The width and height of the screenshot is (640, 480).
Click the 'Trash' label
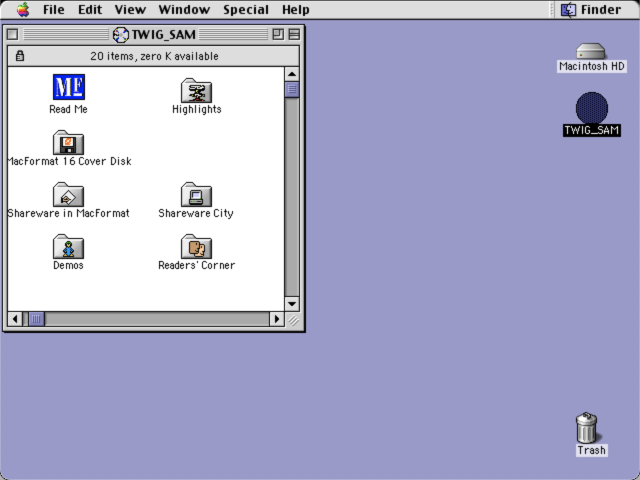point(591,450)
